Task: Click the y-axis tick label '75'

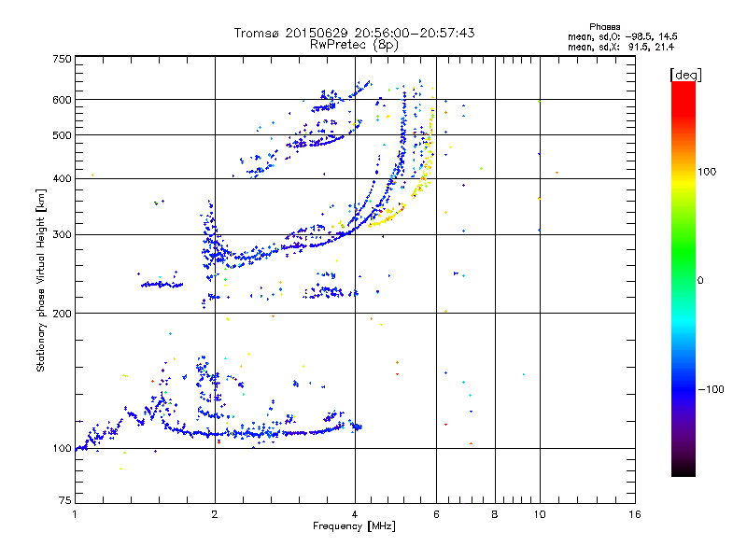Action: pos(65,500)
